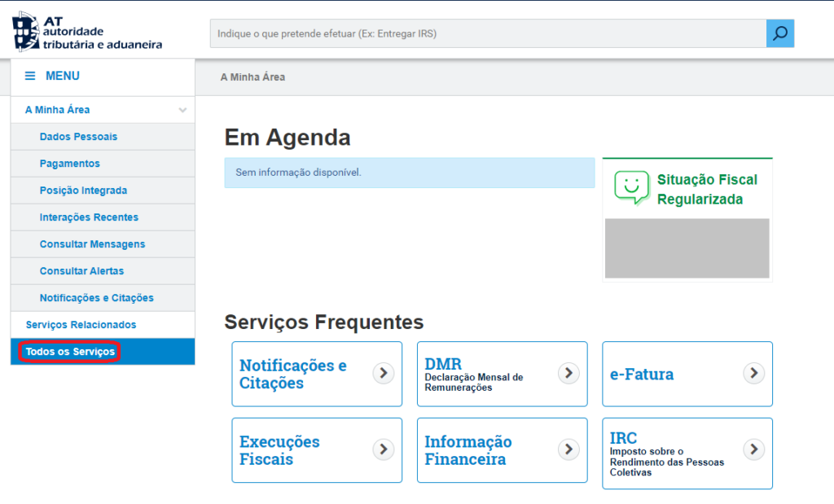Click arrow icon on e-Fatura card

(754, 373)
